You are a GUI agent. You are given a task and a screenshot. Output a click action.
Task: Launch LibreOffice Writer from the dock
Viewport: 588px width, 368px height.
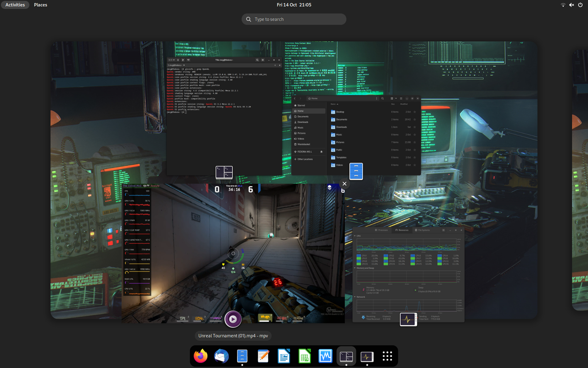pyautogui.click(x=284, y=356)
